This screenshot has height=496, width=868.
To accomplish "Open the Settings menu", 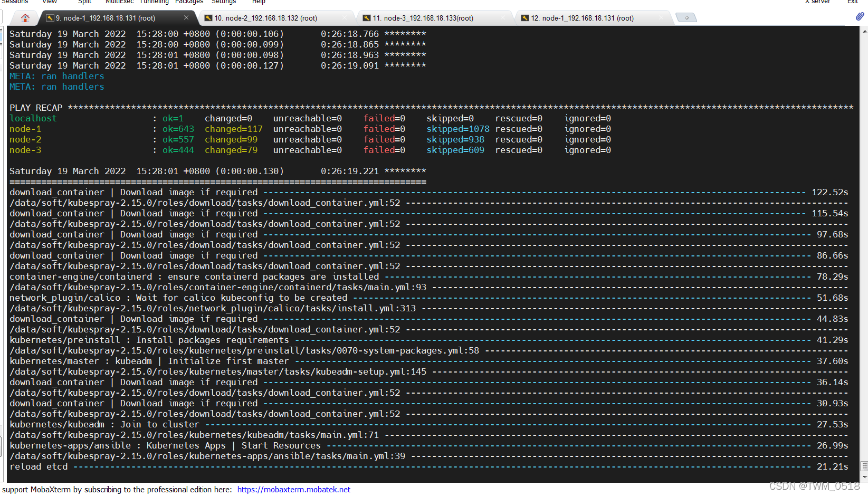I will pos(224,2).
